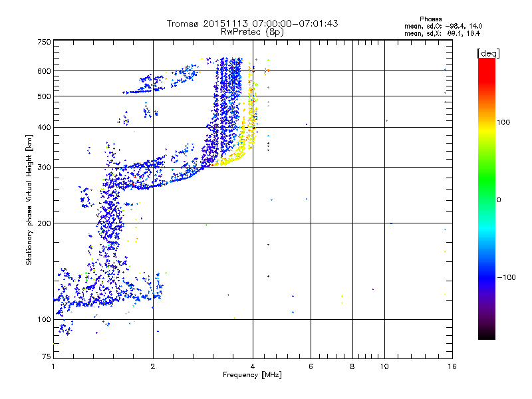This screenshot has height=399, width=532.
Task: Click the x-axis tick label '16'
Action: [452, 366]
